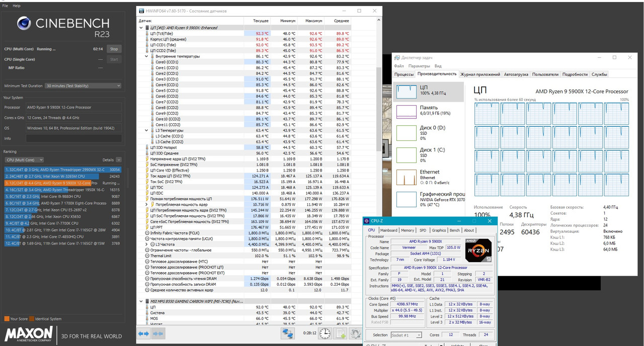Select Диск 1 (C:) thumbnail

click(406, 155)
